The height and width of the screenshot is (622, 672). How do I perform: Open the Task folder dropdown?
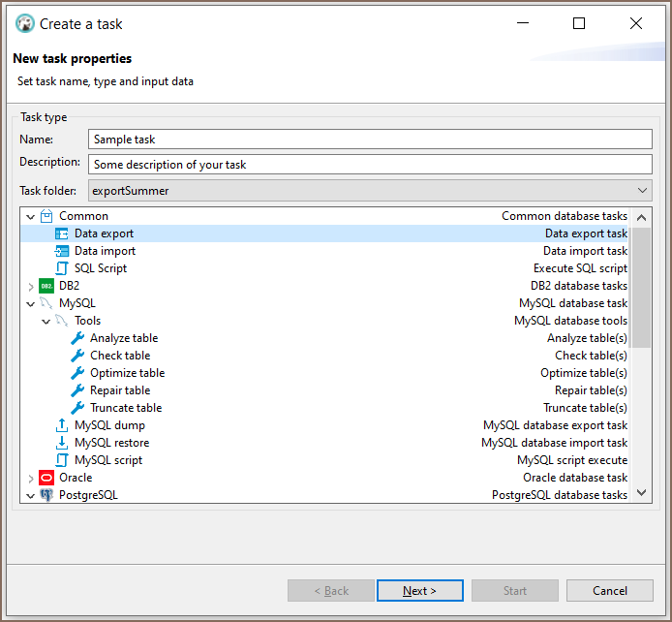tap(643, 191)
